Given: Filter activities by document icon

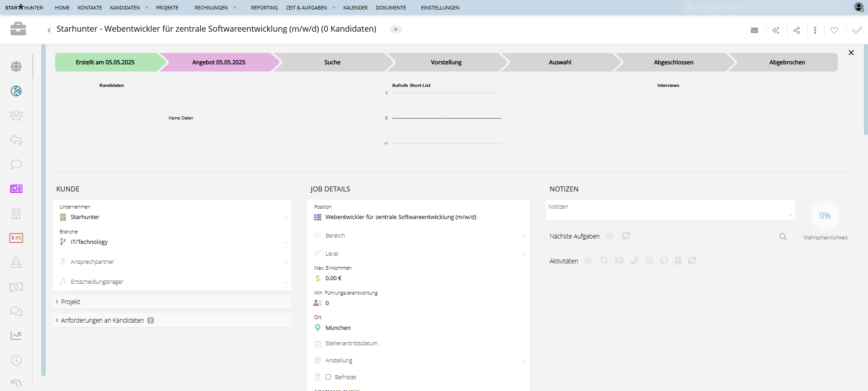Looking at the screenshot, I should (678, 261).
